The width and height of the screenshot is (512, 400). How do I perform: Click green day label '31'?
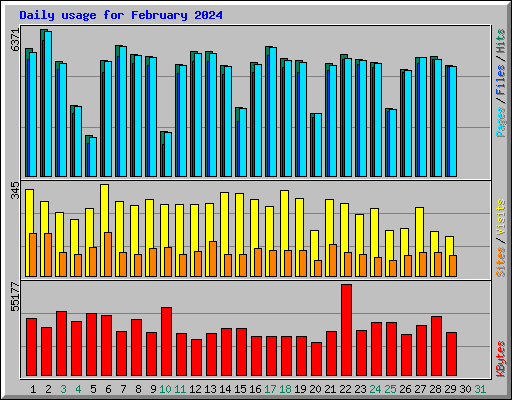tap(480, 389)
